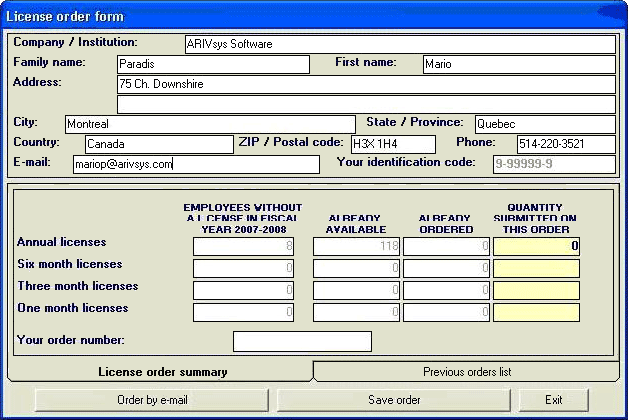Click Three month licenses employees without license field

coord(244,290)
